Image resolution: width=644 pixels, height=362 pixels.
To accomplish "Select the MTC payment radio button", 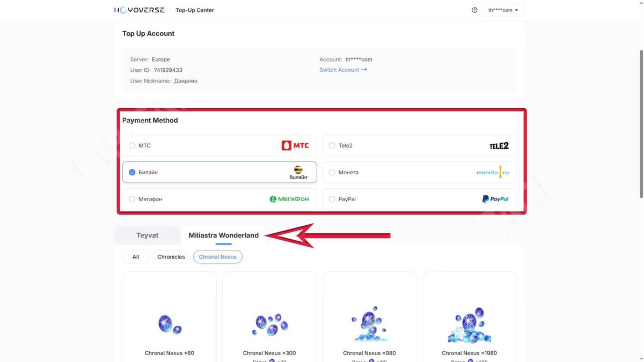I will 132,145.
